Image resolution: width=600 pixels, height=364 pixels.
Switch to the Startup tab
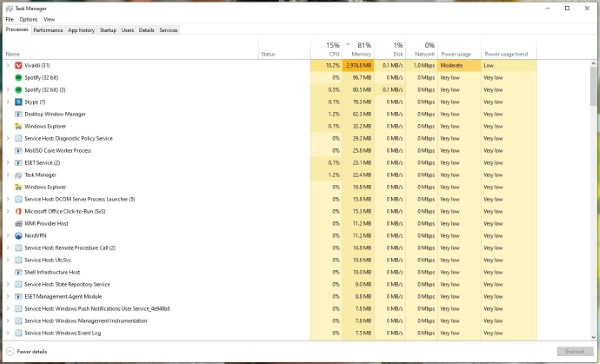click(x=108, y=30)
